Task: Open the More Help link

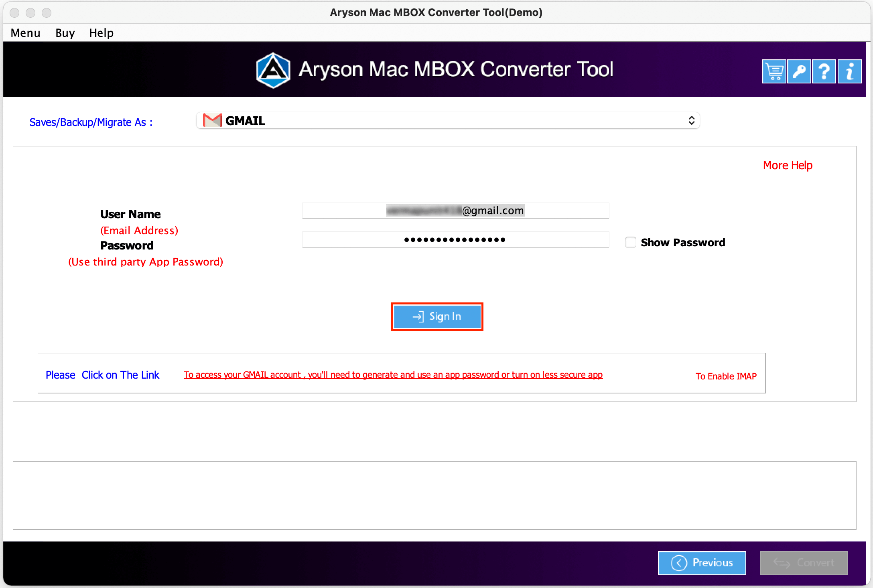Action: point(788,165)
